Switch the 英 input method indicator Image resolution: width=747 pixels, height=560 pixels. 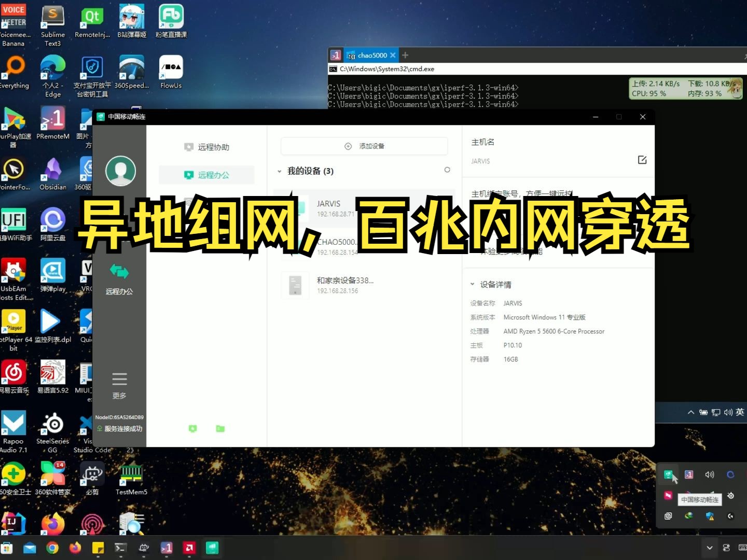pyautogui.click(x=740, y=412)
